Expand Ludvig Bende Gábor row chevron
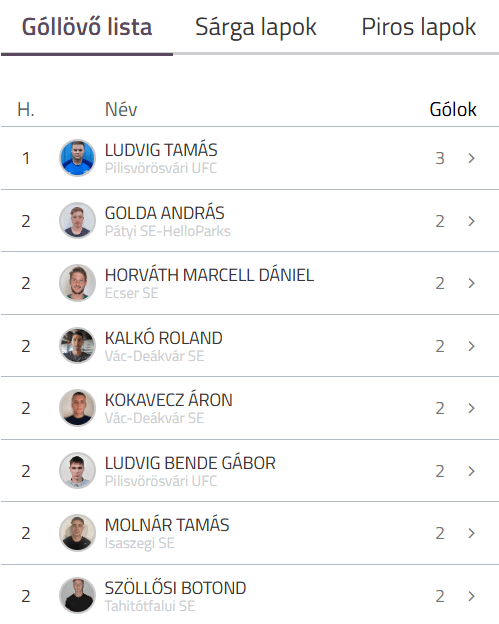This screenshot has width=499, height=624. click(472, 471)
